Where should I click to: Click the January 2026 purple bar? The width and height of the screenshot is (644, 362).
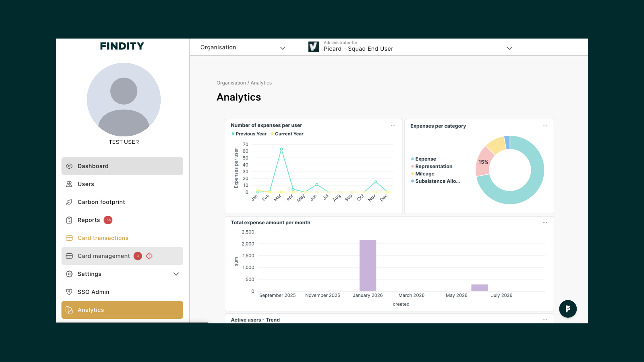(x=368, y=265)
